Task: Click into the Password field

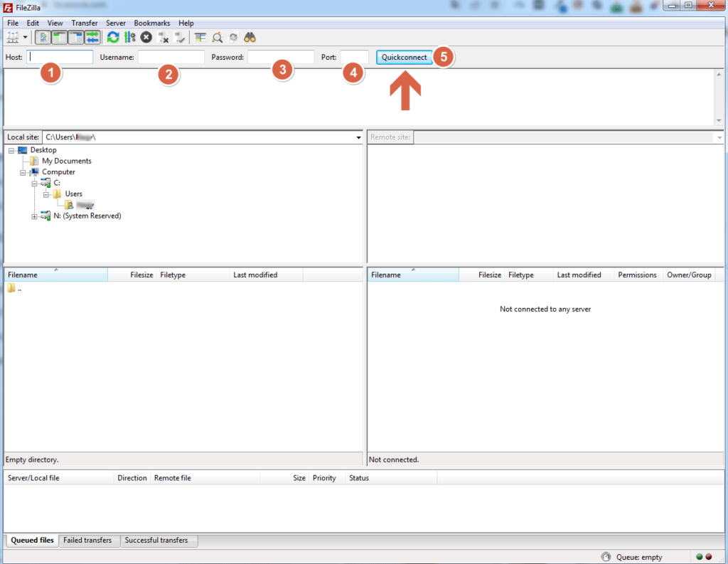Action: coord(281,57)
